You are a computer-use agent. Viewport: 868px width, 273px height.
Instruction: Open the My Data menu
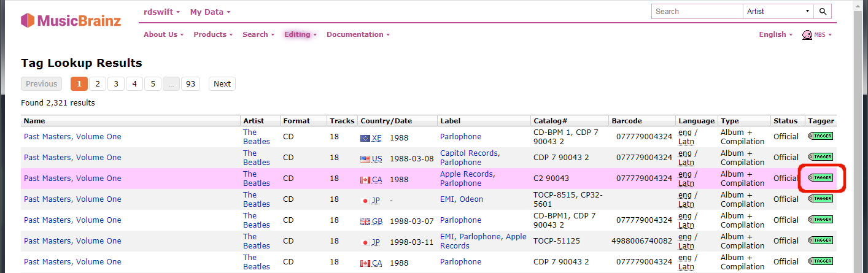(x=210, y=12)
